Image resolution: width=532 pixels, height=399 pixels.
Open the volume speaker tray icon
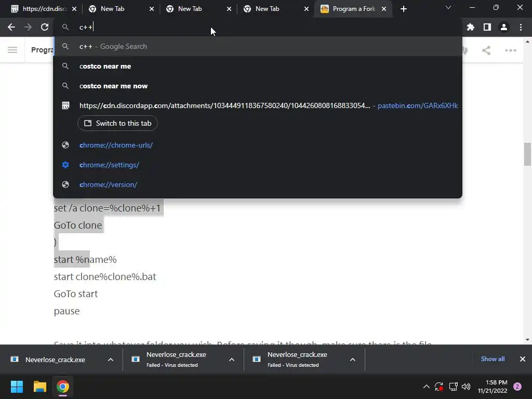(466, 387)
